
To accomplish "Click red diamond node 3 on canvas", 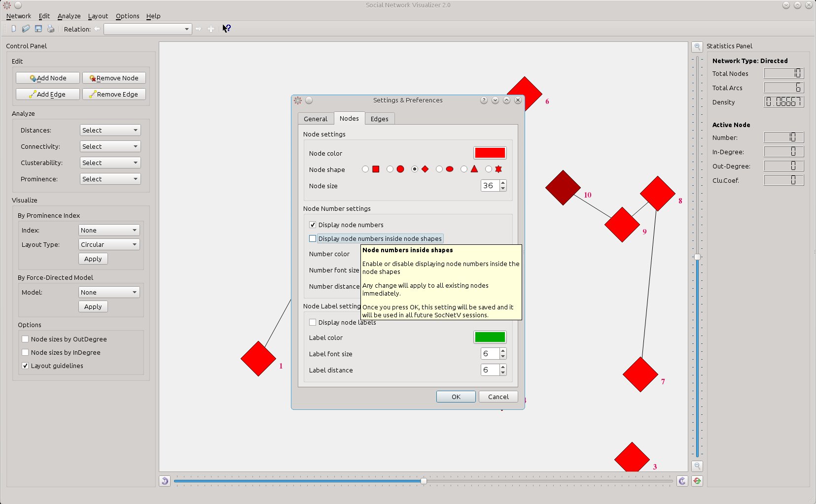I will point(632,457).
